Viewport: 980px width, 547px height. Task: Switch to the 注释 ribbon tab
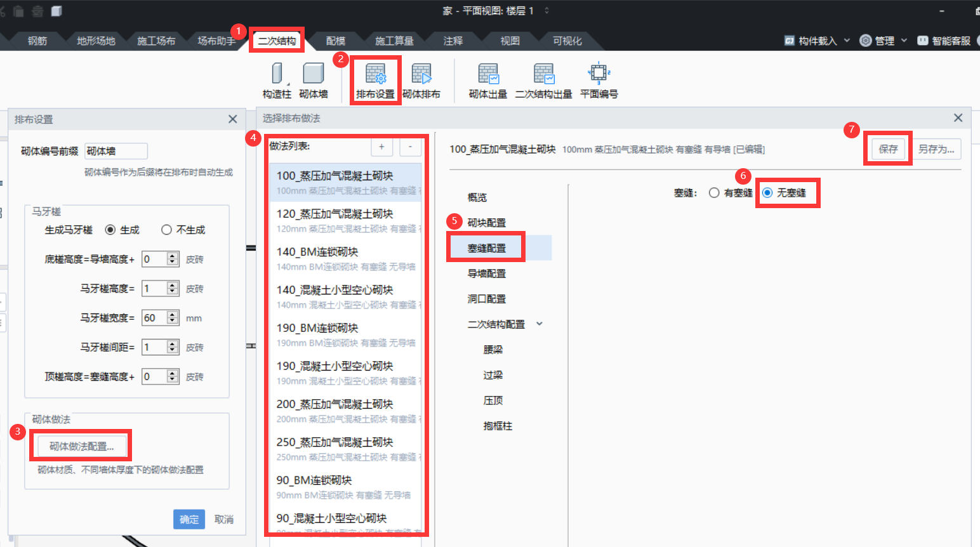tap(453, 41)
